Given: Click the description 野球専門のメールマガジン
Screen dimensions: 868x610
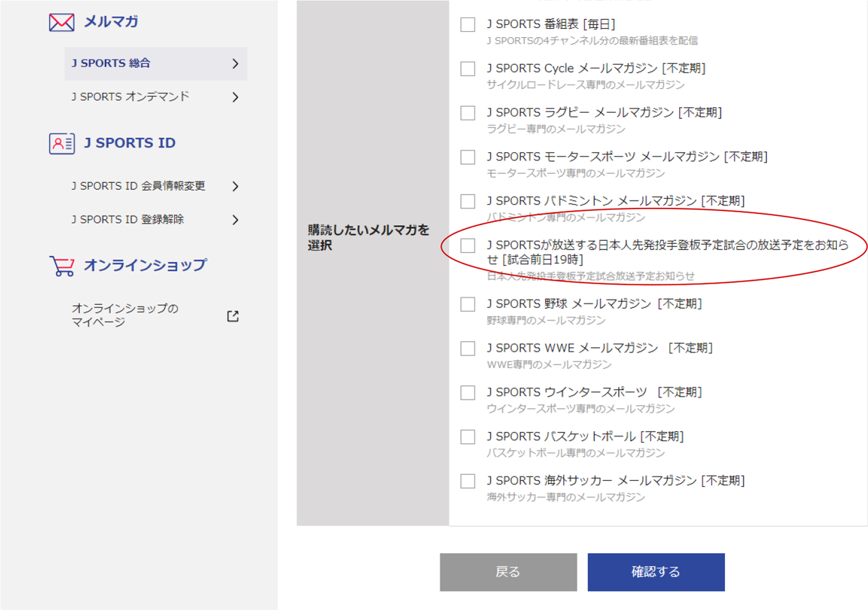Looking at the screenshot, I should [x=546, y=320].
